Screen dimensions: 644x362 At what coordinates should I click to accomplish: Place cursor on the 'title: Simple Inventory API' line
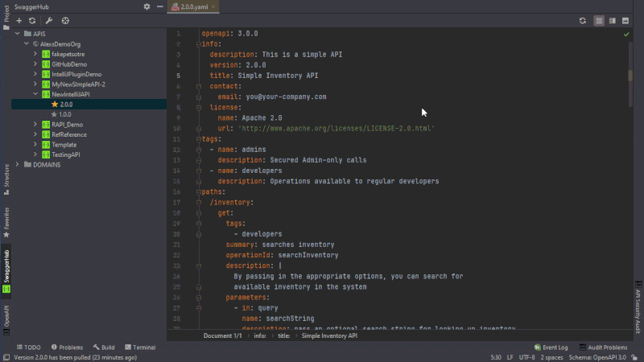(264, 76)
